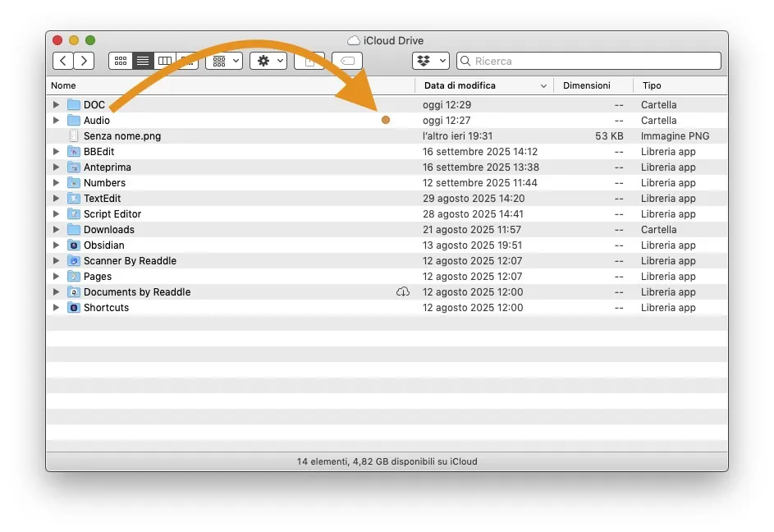Go back using the back arrow

(x=63, y=61)
